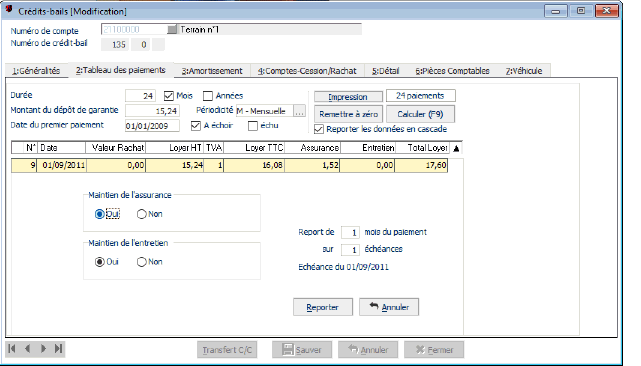Jump to the last record arrow

click(x=58, y=349)
